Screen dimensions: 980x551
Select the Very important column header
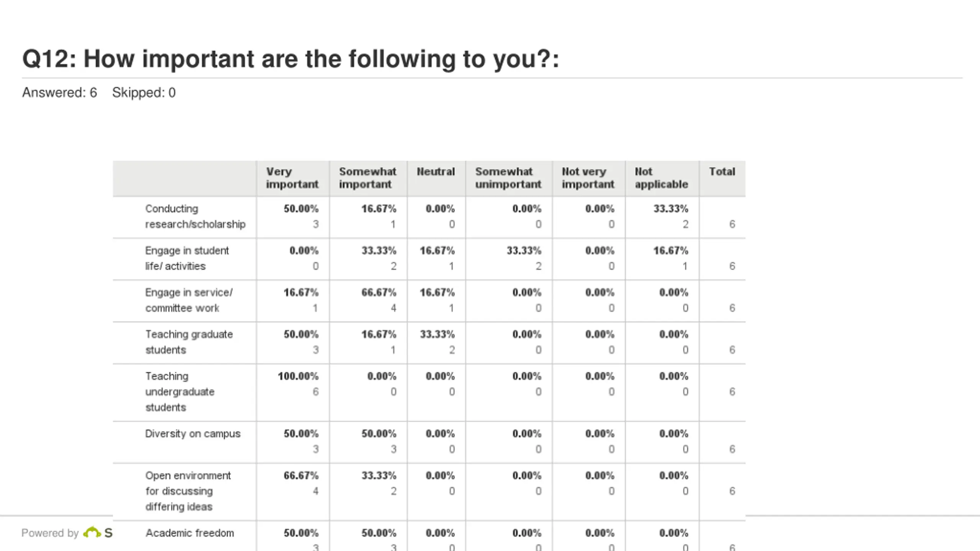coord(292,178)
